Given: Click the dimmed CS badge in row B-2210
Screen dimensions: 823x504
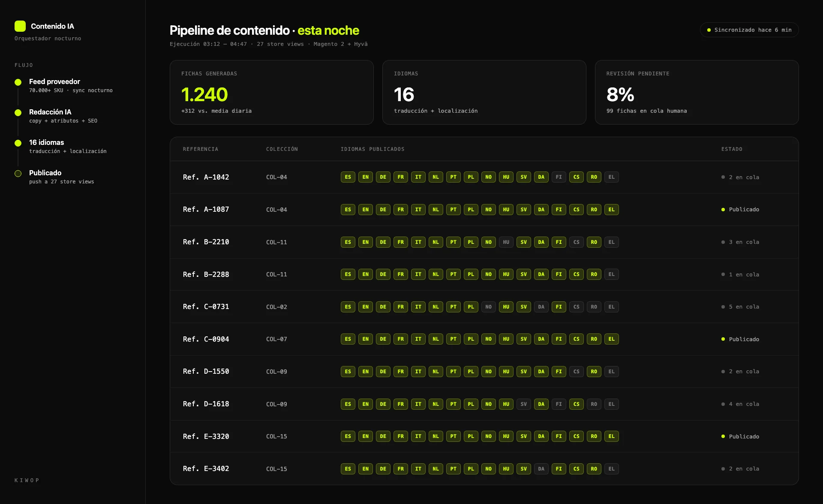Looking at the screenshot, I should click(x=576, y=242).
